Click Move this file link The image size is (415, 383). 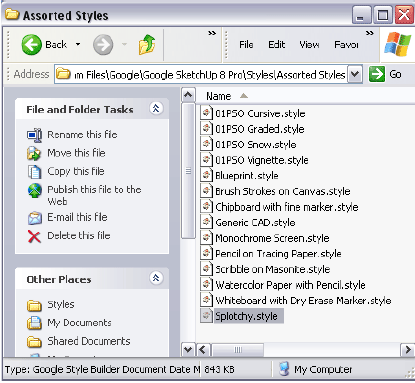point(76,153)
